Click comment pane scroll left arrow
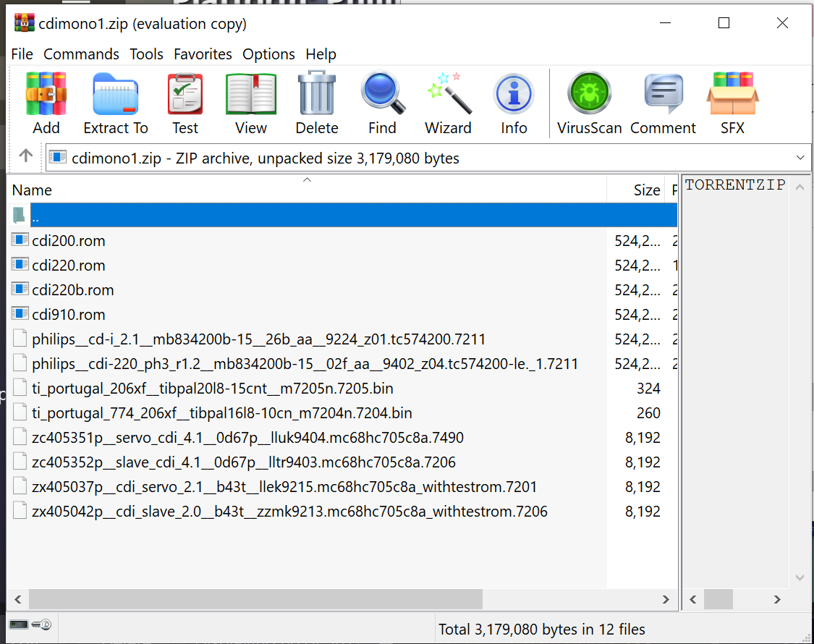 tap(693, 599)
